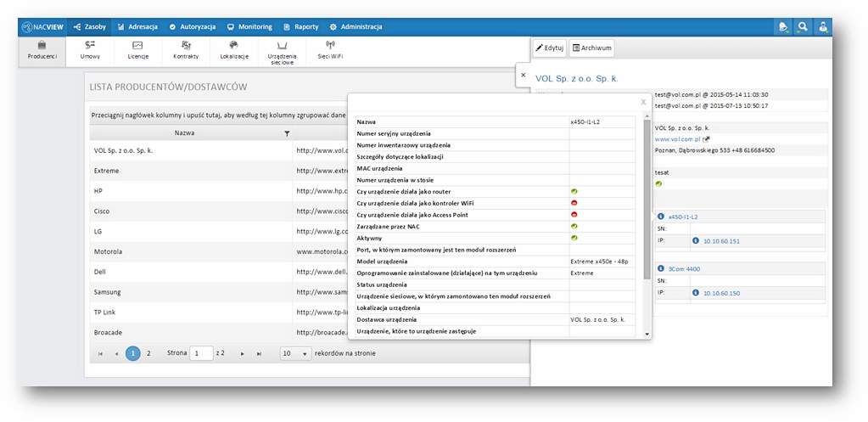868x422 pixels.
Task: Click popup vertical scrollbar thumb
Action: pos(647,199)
